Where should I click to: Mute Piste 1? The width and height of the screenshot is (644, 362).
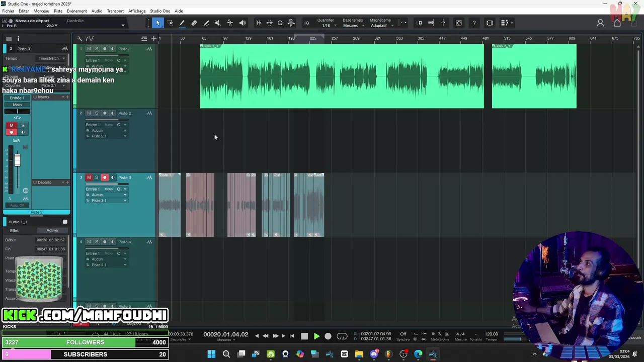click(89, 49)
